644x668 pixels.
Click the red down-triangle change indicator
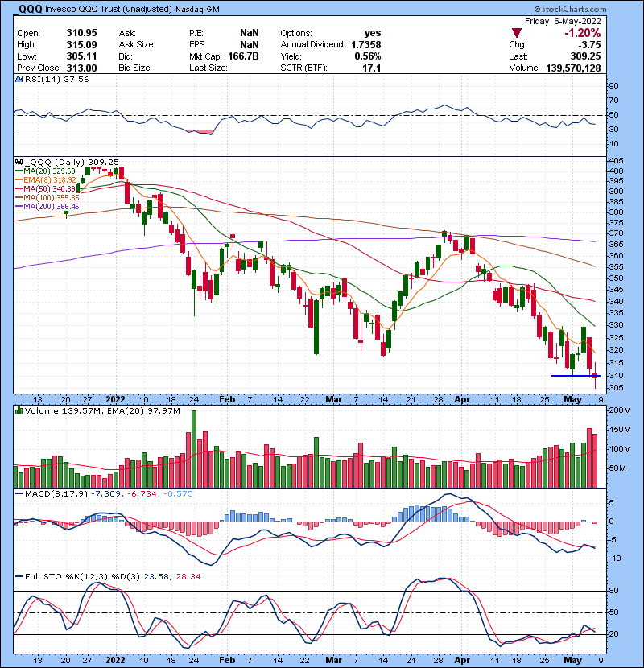pyautogui.click(x=517, y=33)
